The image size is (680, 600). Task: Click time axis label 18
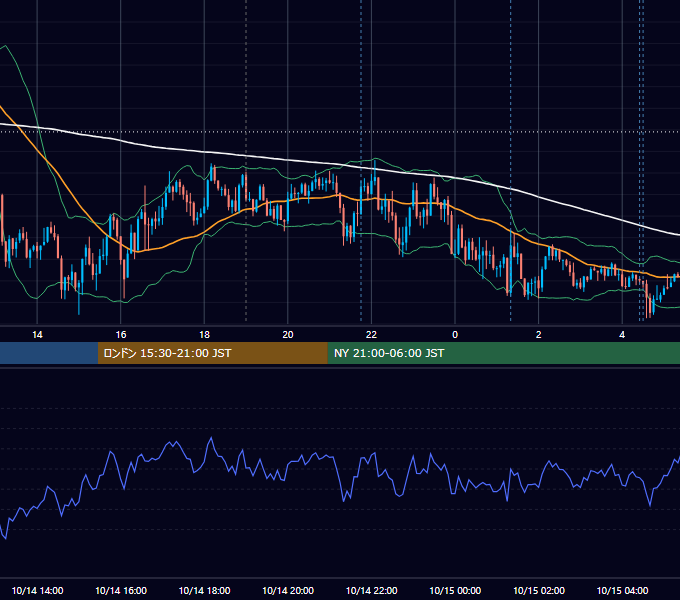204,335
